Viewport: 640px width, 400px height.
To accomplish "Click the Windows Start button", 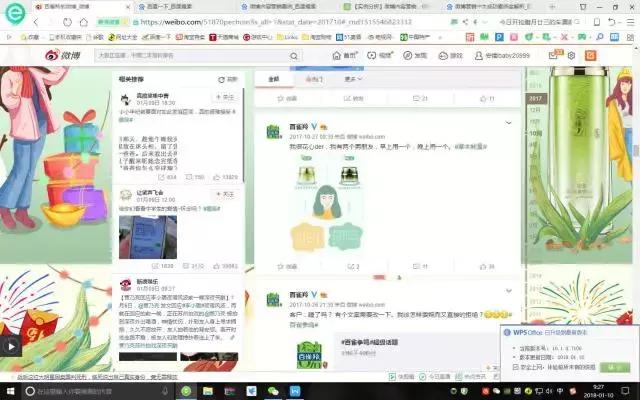I will (x=10, y=391).
